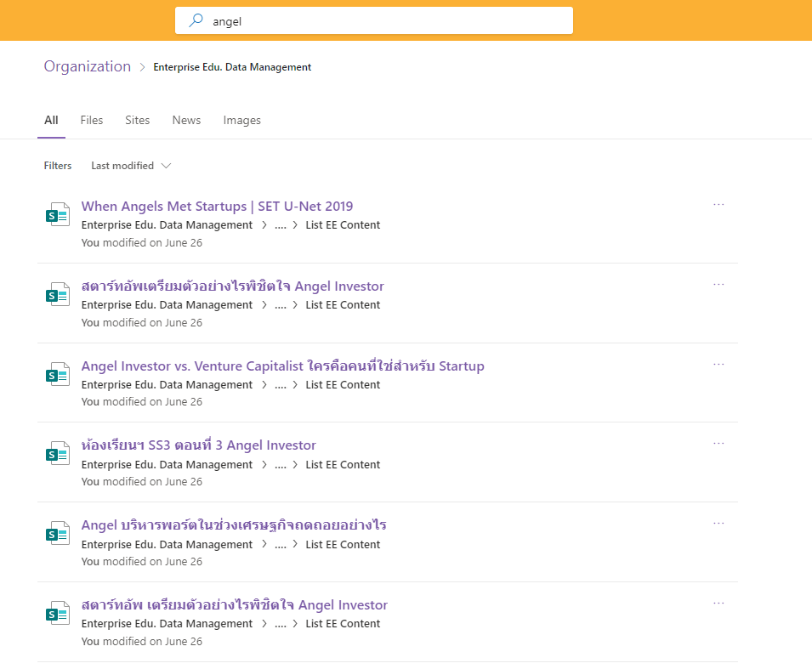The image size is (812, 669).
Task: Click the search box containing 'angel'
Action: [374, 20]
